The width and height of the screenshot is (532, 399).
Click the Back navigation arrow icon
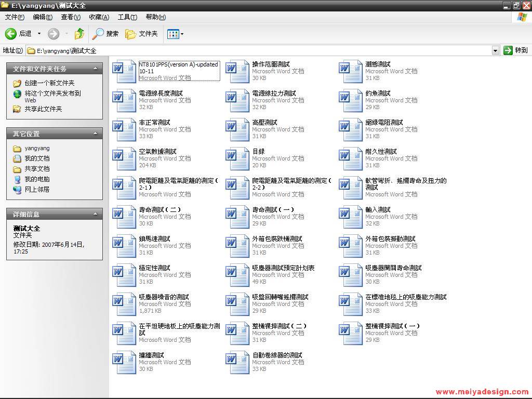pyautogui.click(x=11, y=34)
